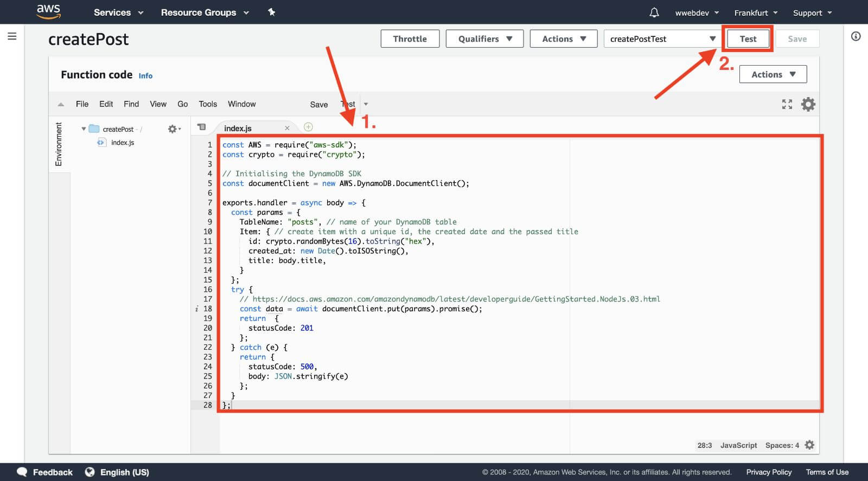Click the pin/bookmark star icon in navbar
Screen dimensions: 868x481
point(271,12)
